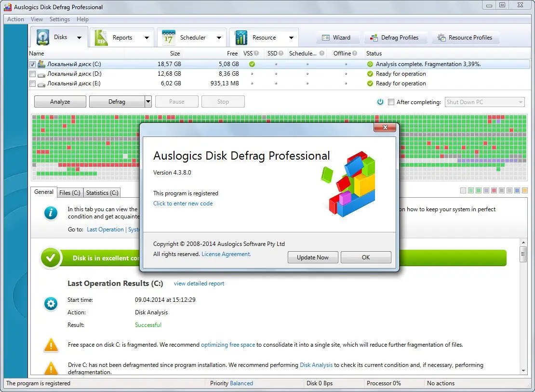
Task: Click the power icon beside After completing
Action: [380, 102]
